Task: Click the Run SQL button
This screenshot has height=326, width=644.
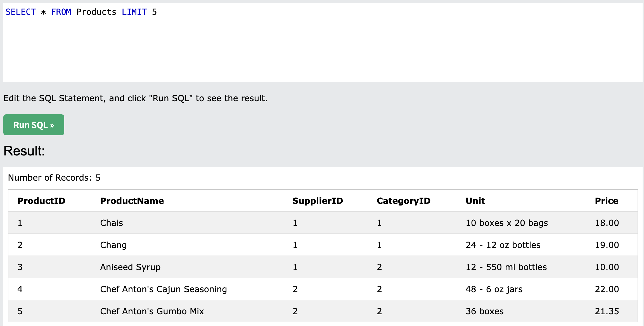Action: 34,125
